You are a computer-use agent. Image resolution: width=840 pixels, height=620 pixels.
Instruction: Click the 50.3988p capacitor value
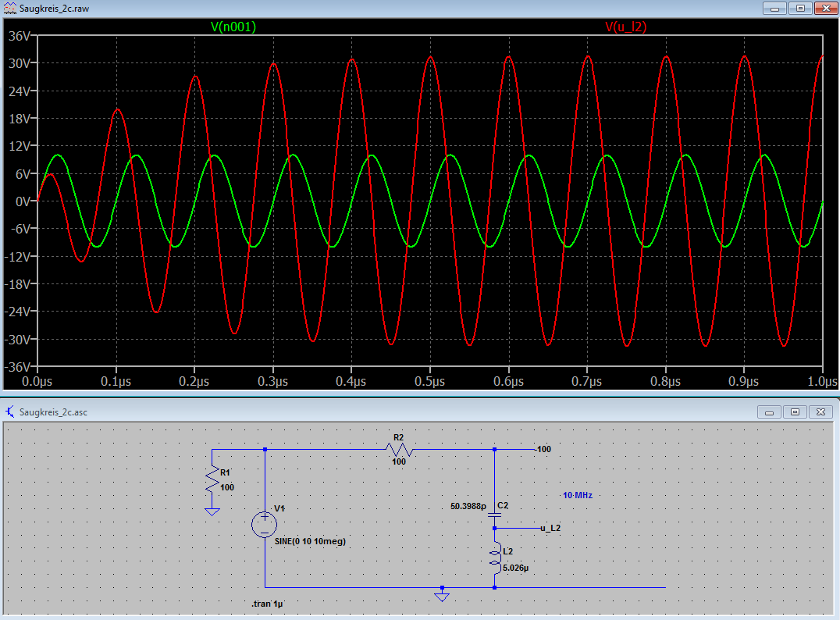[x=467, y=506]
